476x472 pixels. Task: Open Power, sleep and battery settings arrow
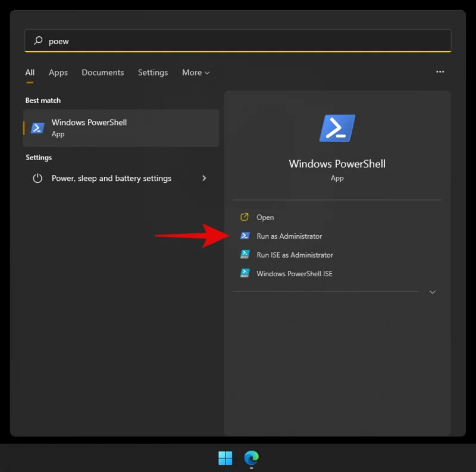(204, 178)
